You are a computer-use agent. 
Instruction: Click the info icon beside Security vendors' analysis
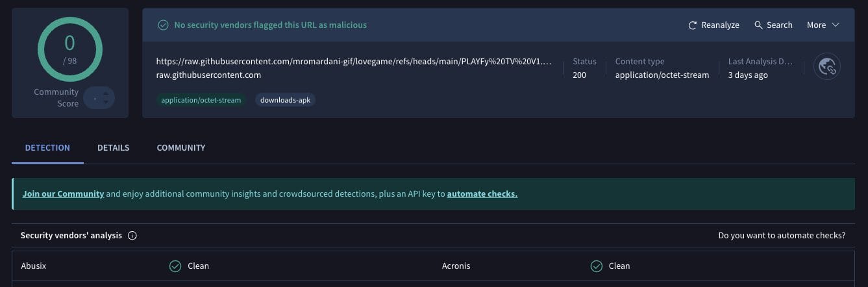[x=132, y=236]
